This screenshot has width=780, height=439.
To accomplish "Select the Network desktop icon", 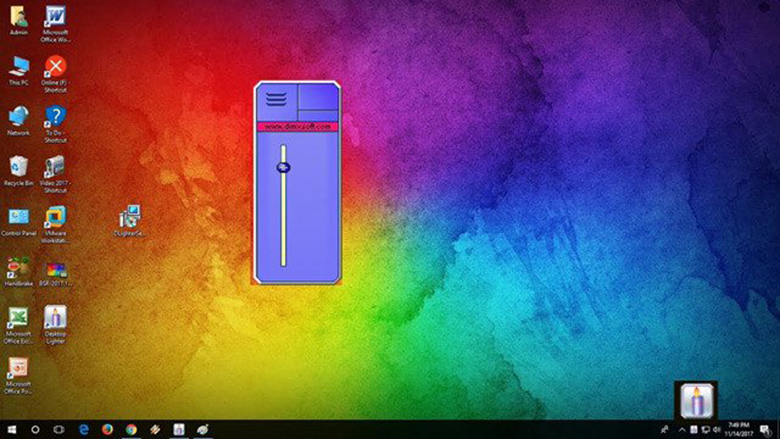I will pyautogui.click(x=18, y=121).
